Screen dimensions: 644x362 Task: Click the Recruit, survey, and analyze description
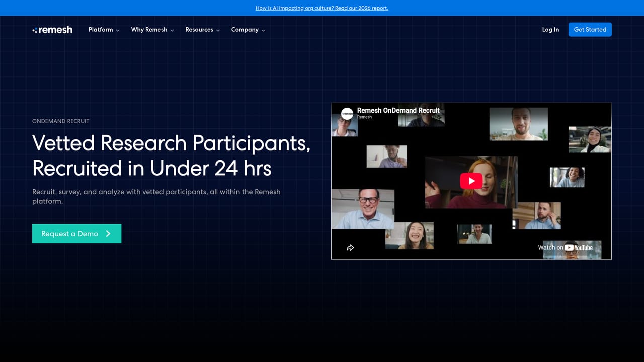point(156,196)
